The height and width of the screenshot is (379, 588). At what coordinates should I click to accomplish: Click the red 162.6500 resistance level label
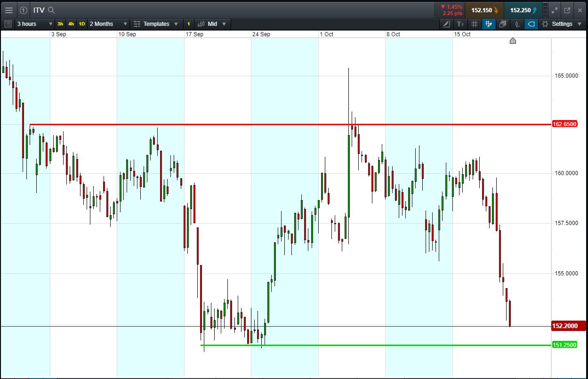pos(564,124)
